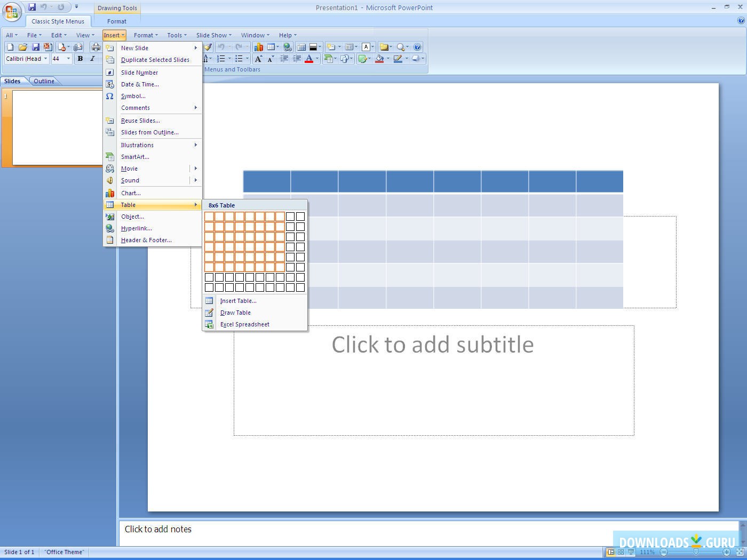Open the Format classic menu
This screenshot has height=560, width=747.
click(146, 35)
